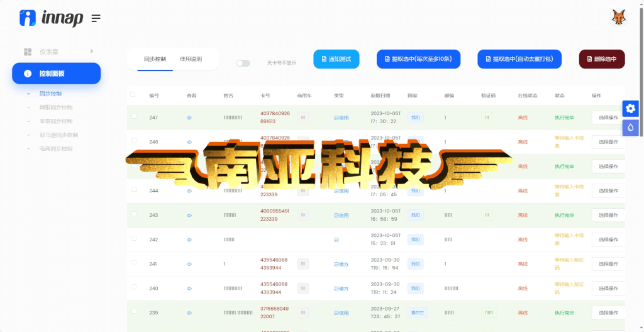Click the 编号 column header
Image resolution: width=644 pixels, height=332 pixels.
(x=154, y=96)
